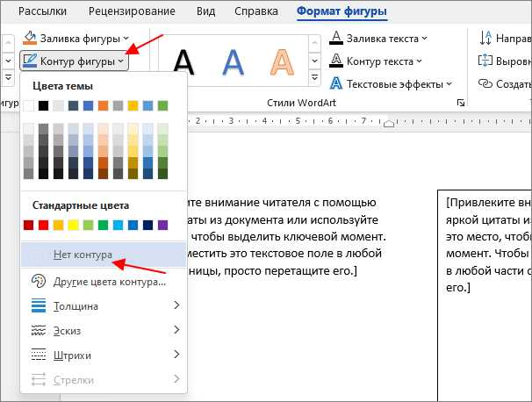Open the Штрихи submenu chevron
The image size is (532, 402).
tap(176, 355)
